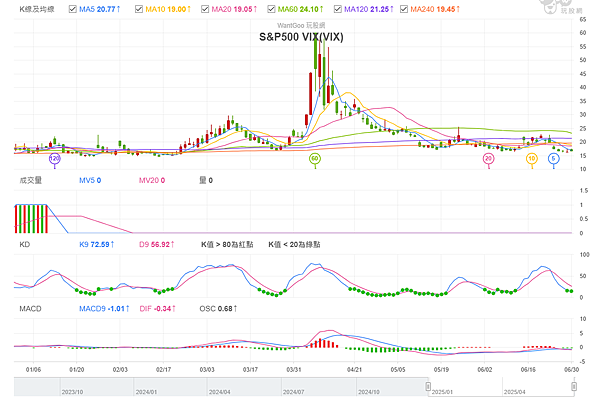Viewport: 600px width, 400px height.
Task: Click the K9 72.59 value
Action: [x=97, y=245]
